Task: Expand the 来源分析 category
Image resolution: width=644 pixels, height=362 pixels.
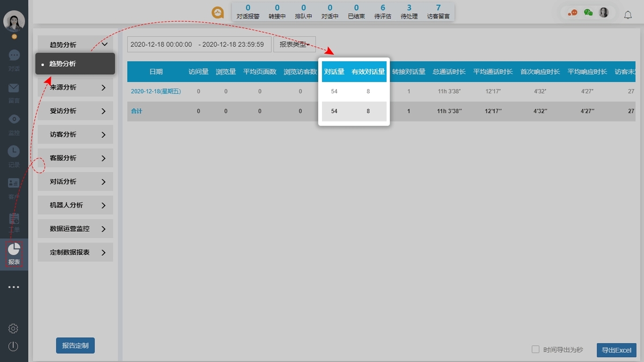Action: click(x=75, y=87)
